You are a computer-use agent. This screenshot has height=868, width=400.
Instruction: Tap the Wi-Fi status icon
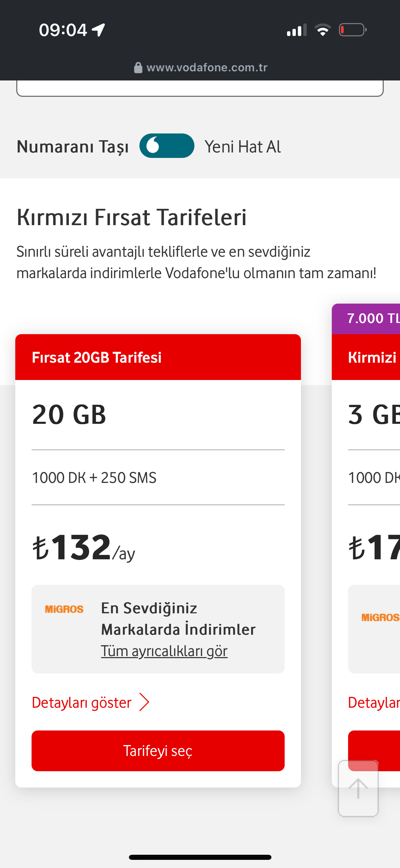323,30
